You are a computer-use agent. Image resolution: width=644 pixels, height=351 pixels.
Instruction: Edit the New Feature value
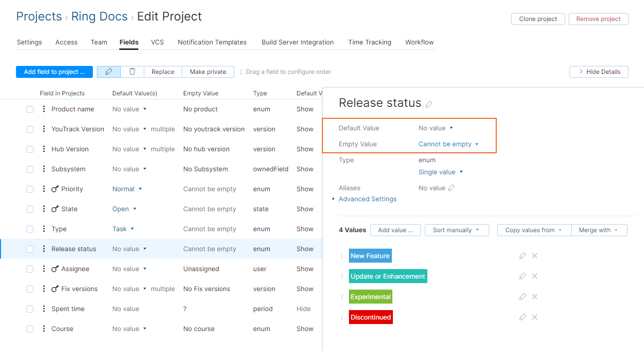point(522,256)
